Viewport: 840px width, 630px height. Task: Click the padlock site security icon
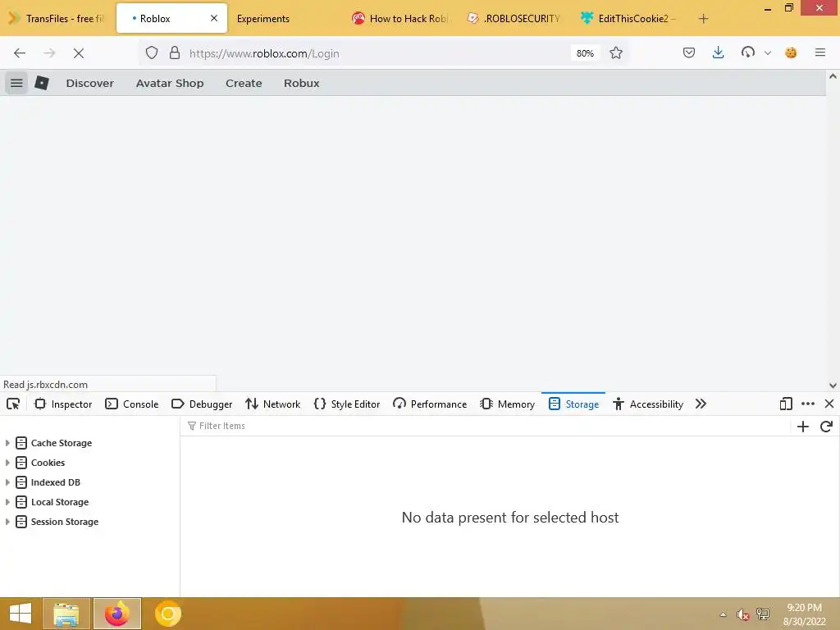pyautogui.click(x=175, y=52)
